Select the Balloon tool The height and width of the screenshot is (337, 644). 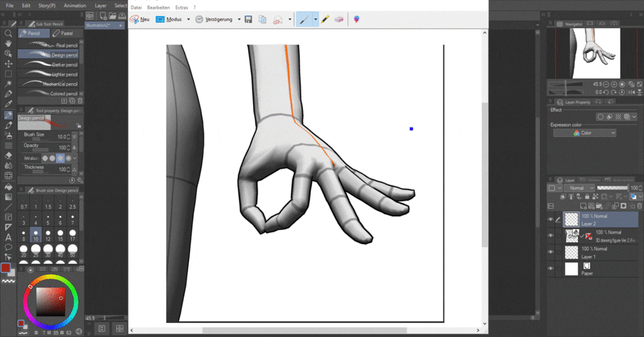click(8, 248)
